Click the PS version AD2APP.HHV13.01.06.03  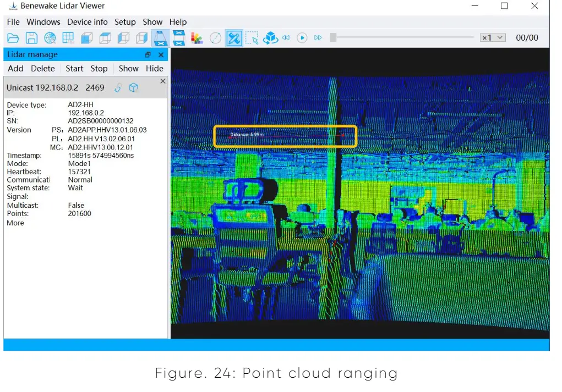(107, 130)
